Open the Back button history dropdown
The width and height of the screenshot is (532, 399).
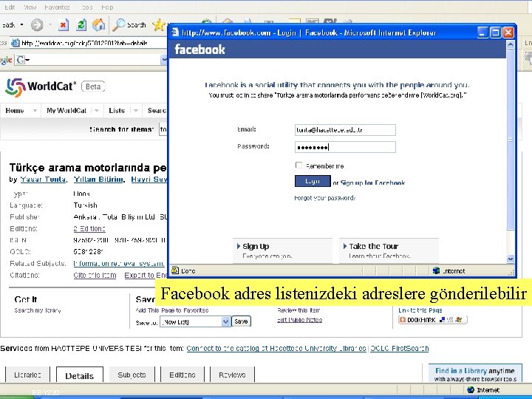pos(22,25)
